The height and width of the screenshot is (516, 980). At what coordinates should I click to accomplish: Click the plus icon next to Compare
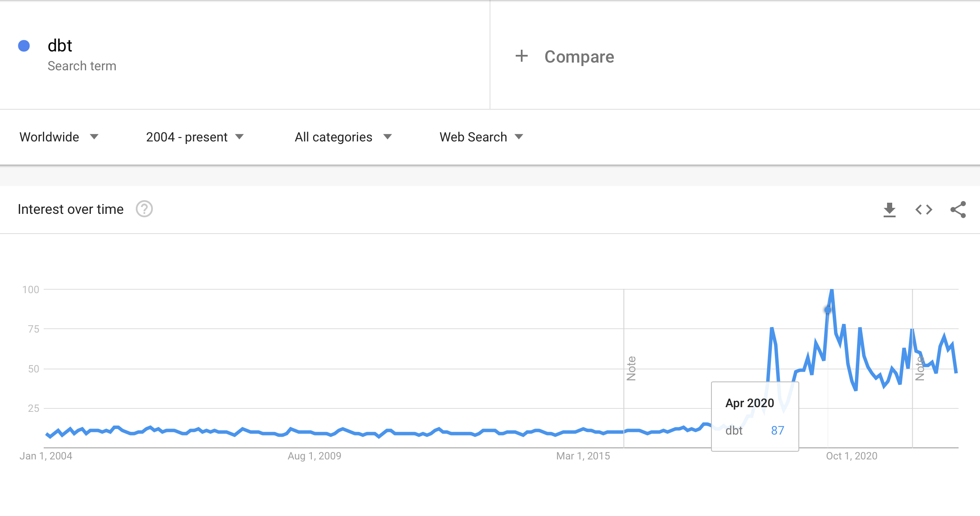[521, 56]
